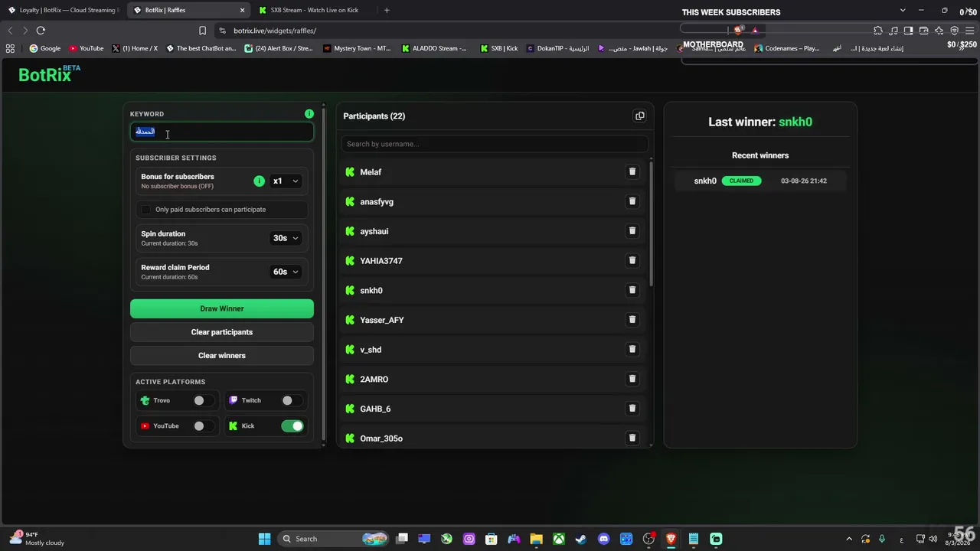Reload the page in browser
This screenshot has width=980, height=551.
point(41,31)
